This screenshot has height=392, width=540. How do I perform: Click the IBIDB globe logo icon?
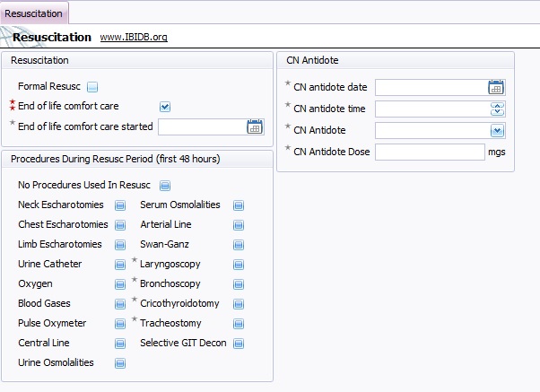pos(9,38)
